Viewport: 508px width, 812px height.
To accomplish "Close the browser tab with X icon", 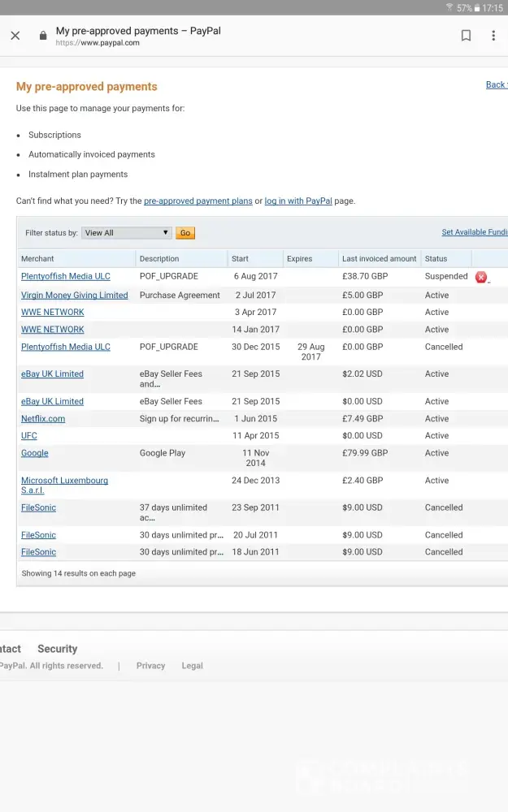I will coord(15,36).
